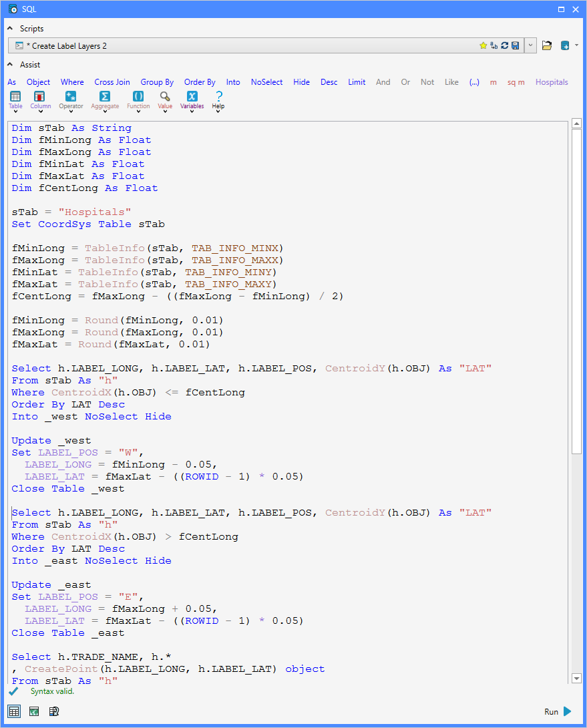Image resolution: width=587 pixels, height=728 pixels.
Task: Click the SQL window title icon
Action: [x=13, y=9]
